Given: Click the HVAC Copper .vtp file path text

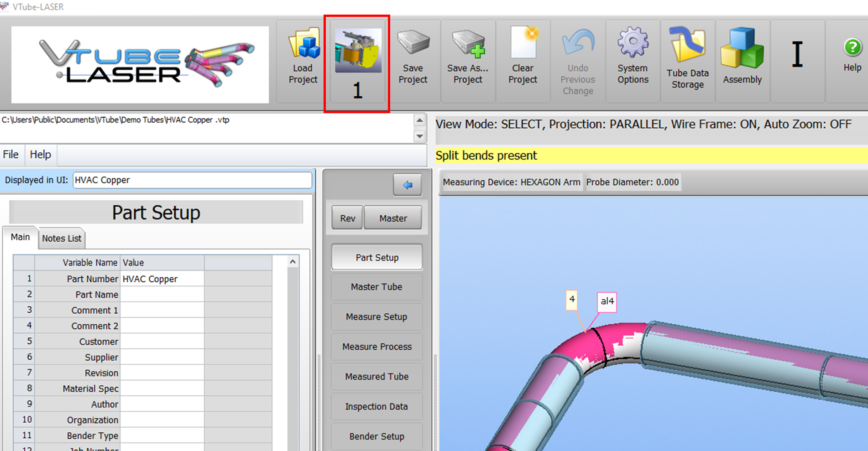Looking at the screenshot, I should [115, 120].
